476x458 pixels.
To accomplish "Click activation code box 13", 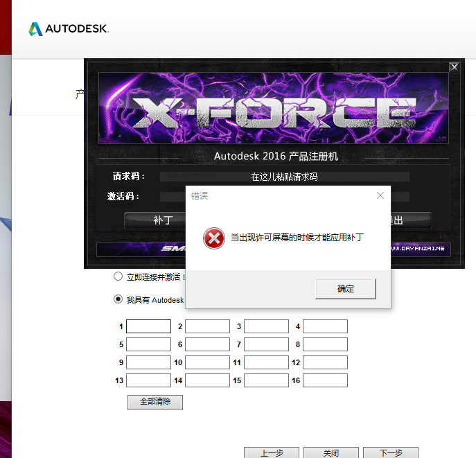I will pyautogui.click(x=148, y=380).
